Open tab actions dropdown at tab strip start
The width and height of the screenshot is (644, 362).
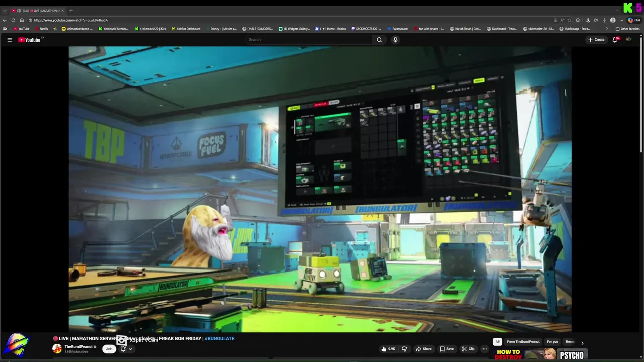tap(5, 11)
